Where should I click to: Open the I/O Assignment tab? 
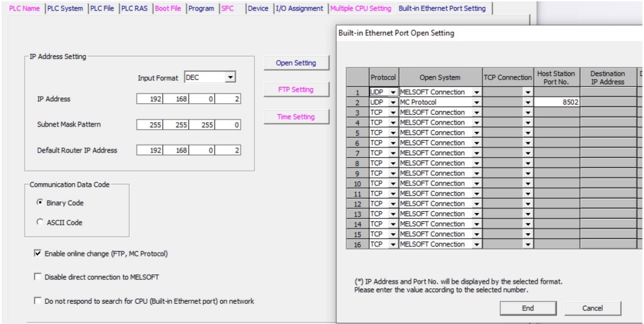tap(299, 8)
